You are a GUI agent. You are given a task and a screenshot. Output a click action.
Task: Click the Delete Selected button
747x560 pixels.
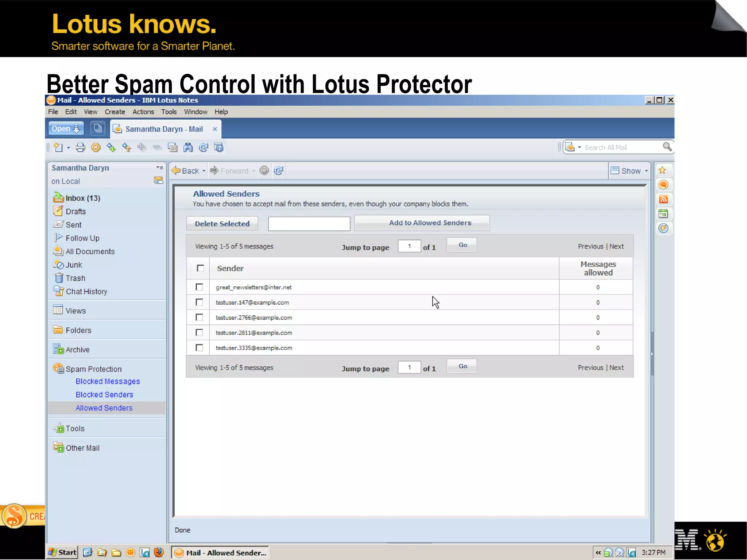click(x=222, y=224)
